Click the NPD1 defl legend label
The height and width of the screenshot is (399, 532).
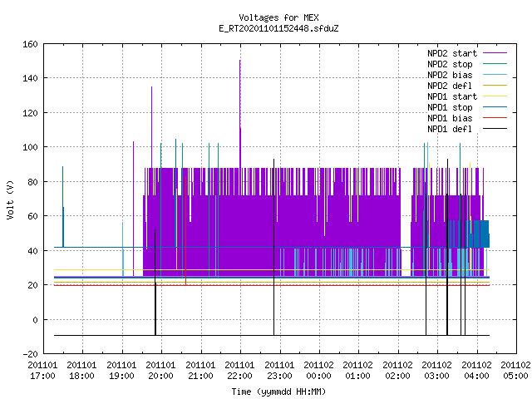[x=450, y=130]
